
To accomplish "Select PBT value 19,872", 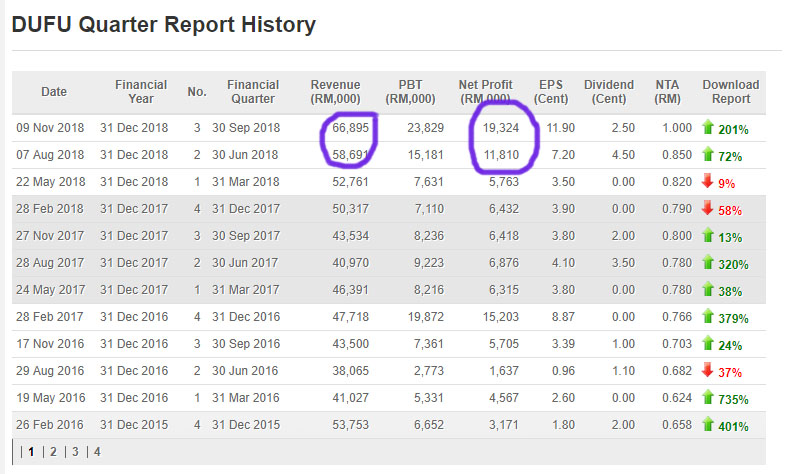I will (x=426, y=317).
